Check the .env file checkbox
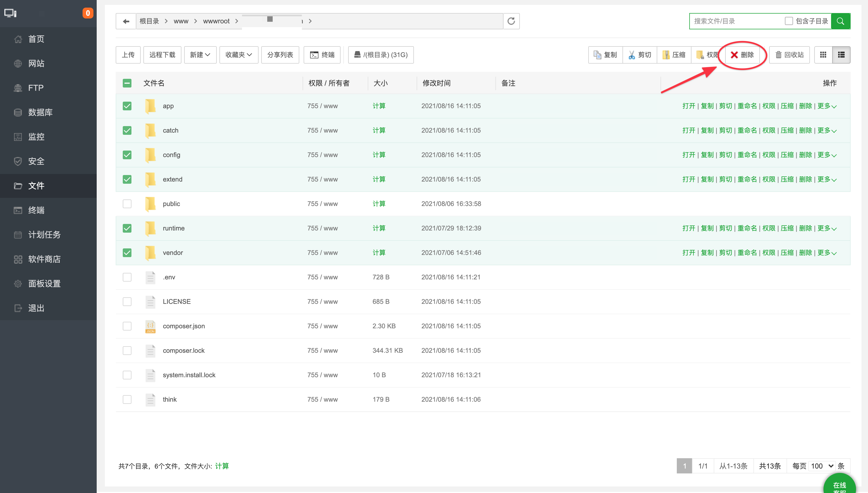868x493 pixels. pos(127,277)
